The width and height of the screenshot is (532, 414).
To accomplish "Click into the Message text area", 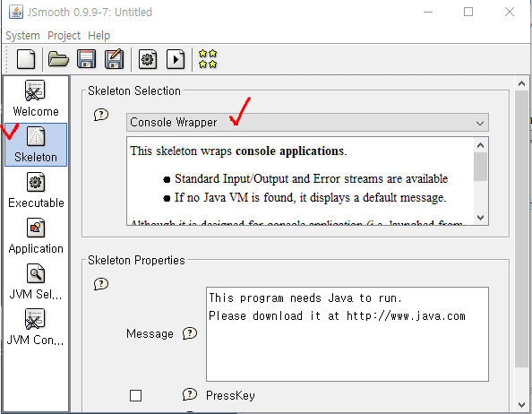I will (348, 334).
